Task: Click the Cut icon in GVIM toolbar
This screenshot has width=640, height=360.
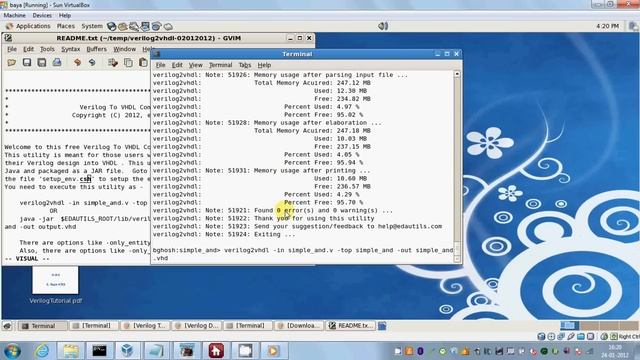Action: point(113,62)
